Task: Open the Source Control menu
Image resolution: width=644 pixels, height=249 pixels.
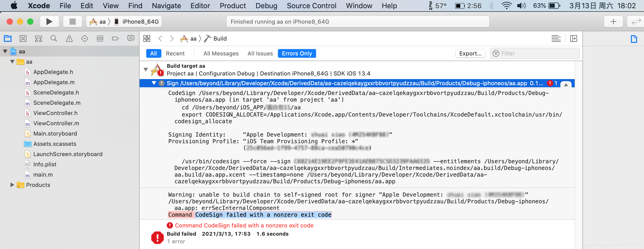Action: click(311, 6)
